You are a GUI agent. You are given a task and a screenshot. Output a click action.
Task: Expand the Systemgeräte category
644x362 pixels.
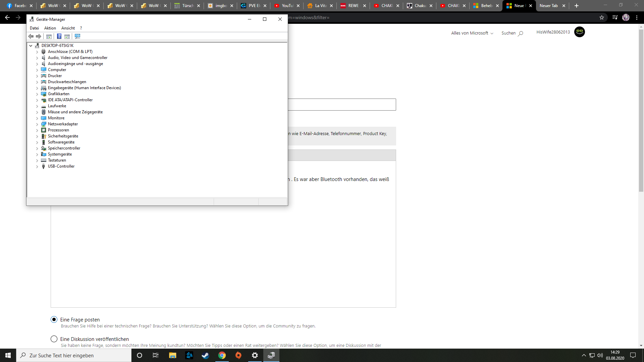[37, 154]
